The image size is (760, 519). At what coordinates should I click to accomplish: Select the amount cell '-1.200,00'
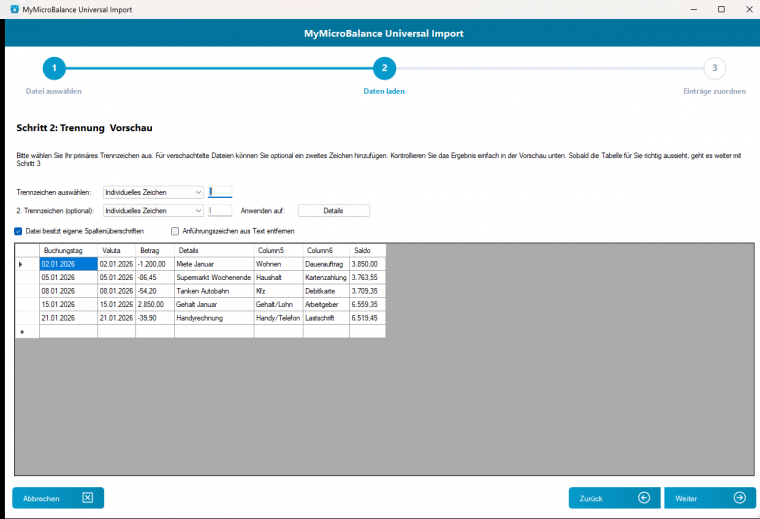(x=155, y=264)
